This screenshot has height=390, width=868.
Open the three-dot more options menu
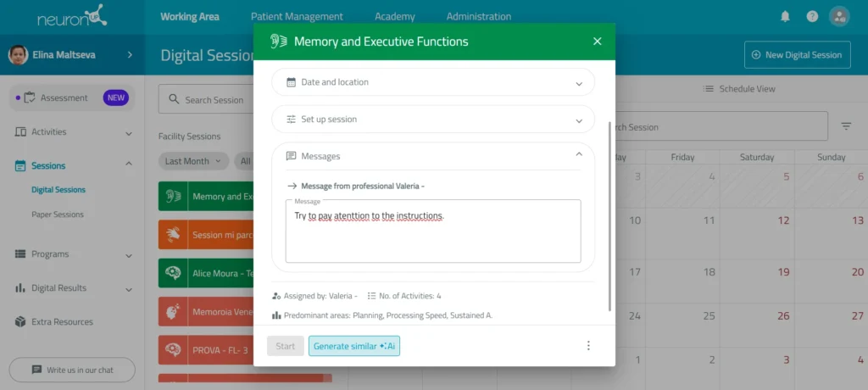[588, 346]
